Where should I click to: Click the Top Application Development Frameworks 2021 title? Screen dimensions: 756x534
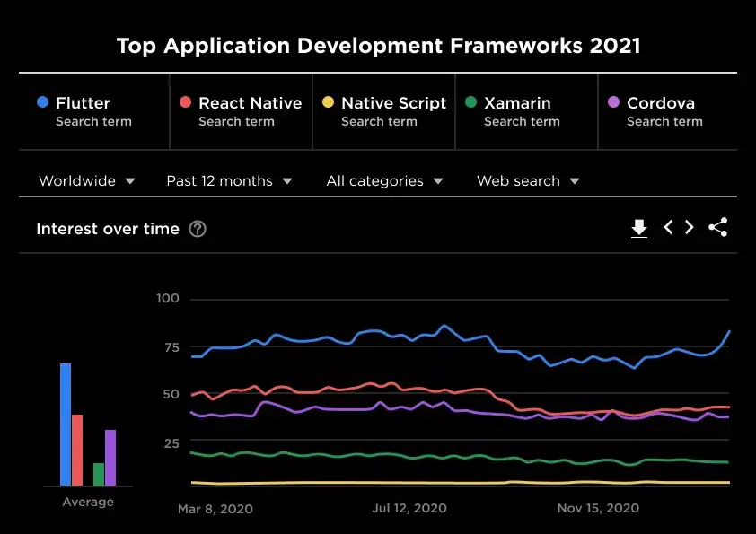(x=379, y=46)
